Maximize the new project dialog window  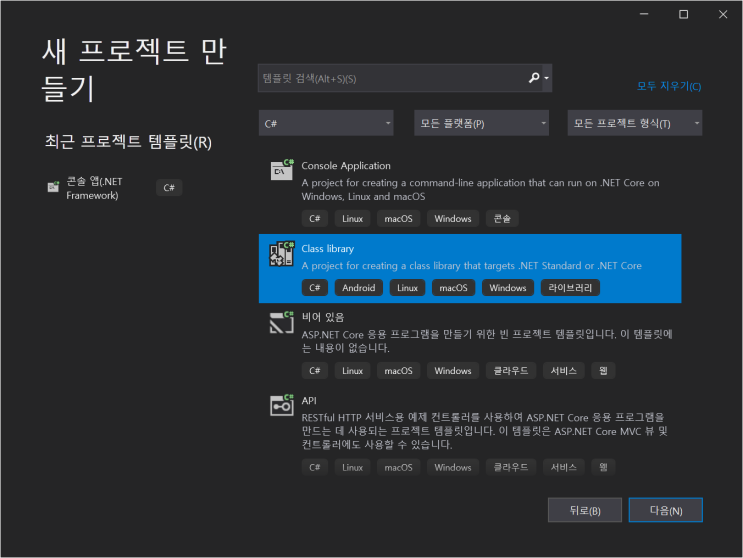click(683, 14)
